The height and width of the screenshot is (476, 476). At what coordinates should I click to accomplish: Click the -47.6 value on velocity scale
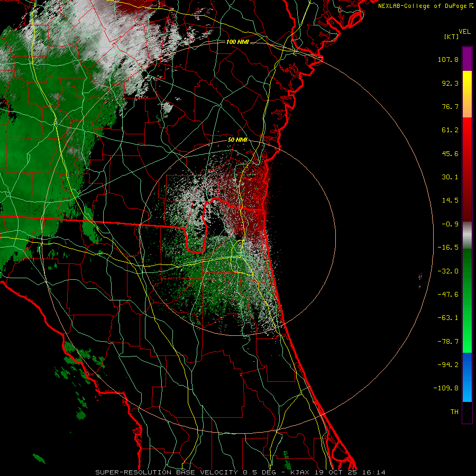[448, 295]
